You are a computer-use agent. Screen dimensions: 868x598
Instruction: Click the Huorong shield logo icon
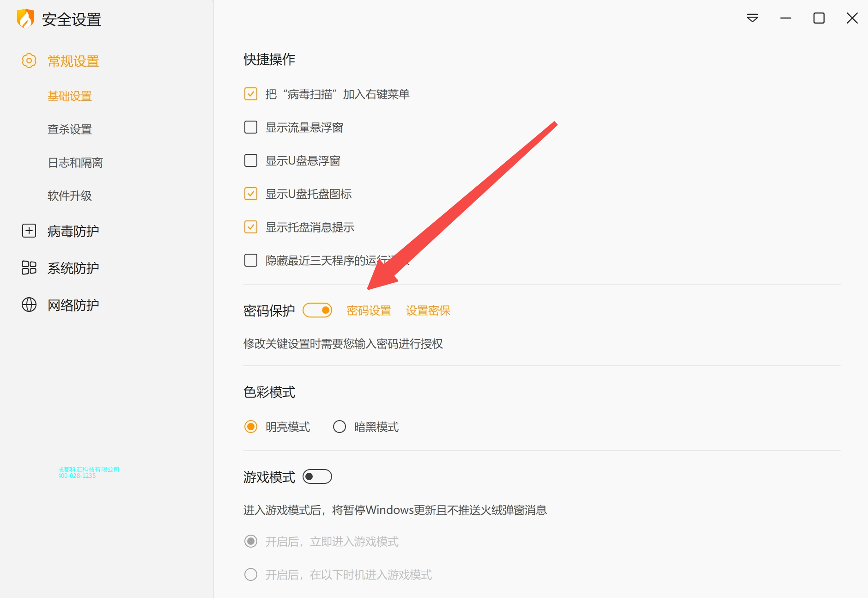click(25, 19)
